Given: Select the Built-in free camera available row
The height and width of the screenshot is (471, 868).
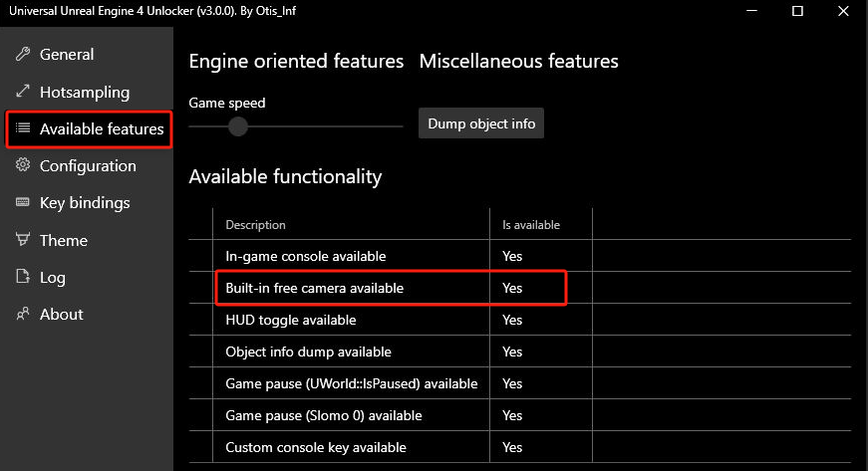Looking at the screenshot, I should (x=520, y=288).
